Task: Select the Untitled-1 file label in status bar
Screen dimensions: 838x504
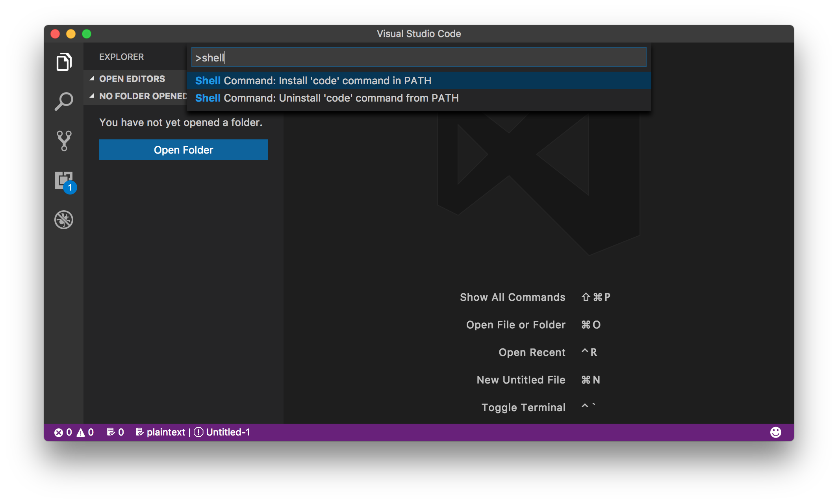Action: [228, 432]
